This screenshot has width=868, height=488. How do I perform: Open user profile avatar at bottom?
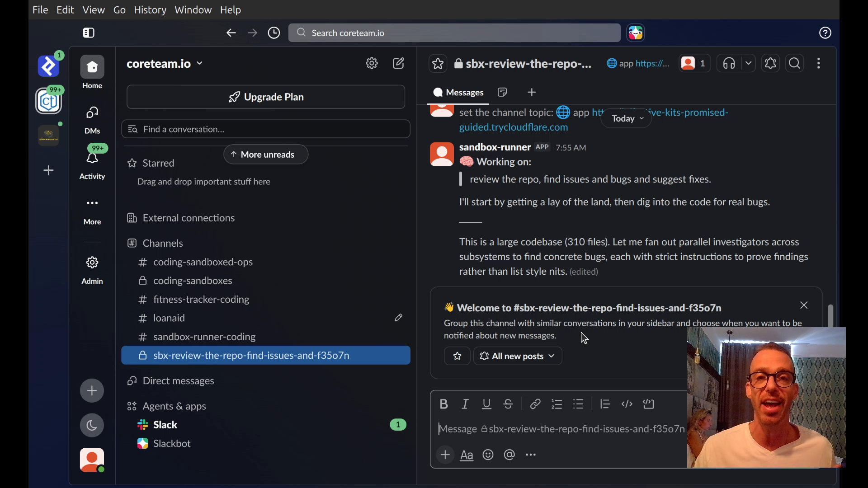[x=92, y=460]
